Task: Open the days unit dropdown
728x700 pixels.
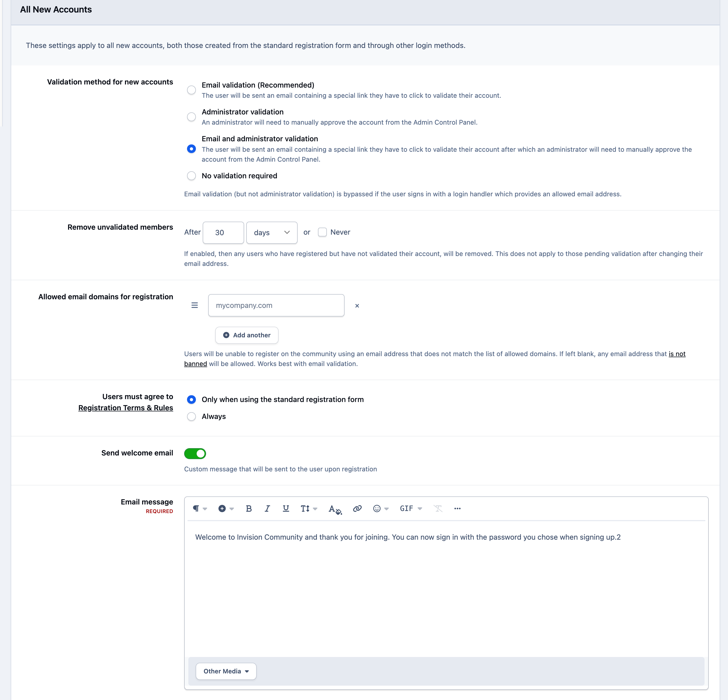Action: pyautogui.click(x=272, y=233)
